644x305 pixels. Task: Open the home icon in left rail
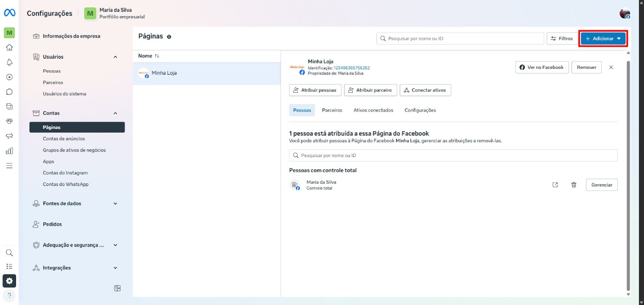9,47
